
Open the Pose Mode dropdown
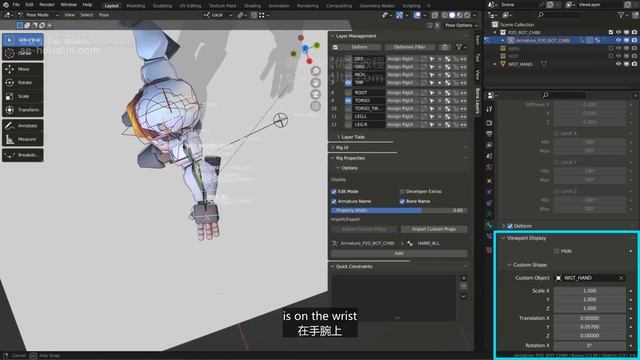[38, 15]
